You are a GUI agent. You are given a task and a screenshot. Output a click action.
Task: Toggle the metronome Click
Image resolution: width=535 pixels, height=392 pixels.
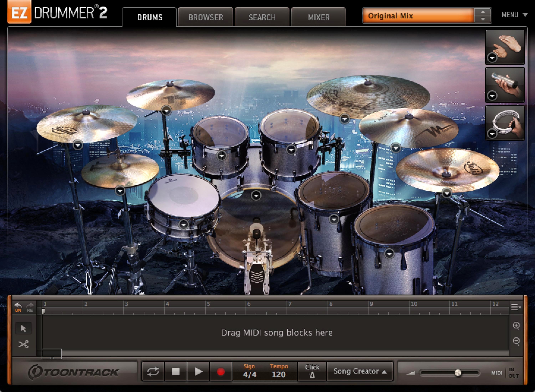click(x=312, y=371)
